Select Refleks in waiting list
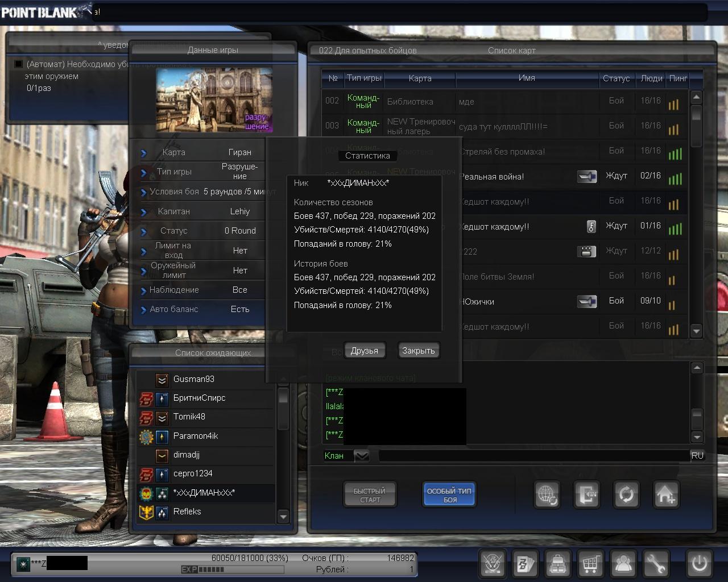Image resolution: width=728 pixels, height=582 pixels. point(206,512)
